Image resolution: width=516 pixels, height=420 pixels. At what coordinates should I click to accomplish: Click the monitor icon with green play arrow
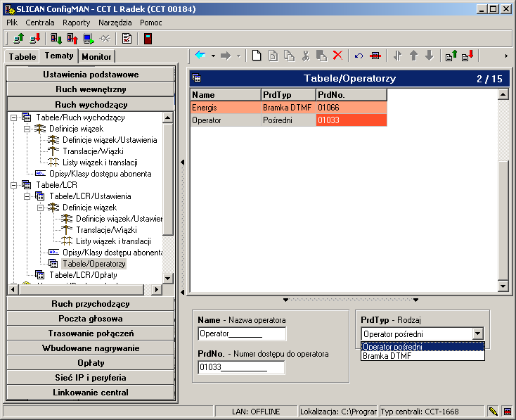[x=88, y=39]
